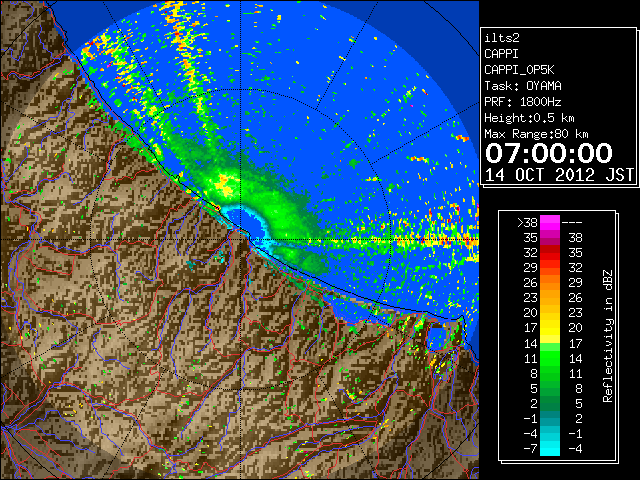640x480 pixels.
Task: Click the 'ilts2' label in info box
Action: click(502, 38)
